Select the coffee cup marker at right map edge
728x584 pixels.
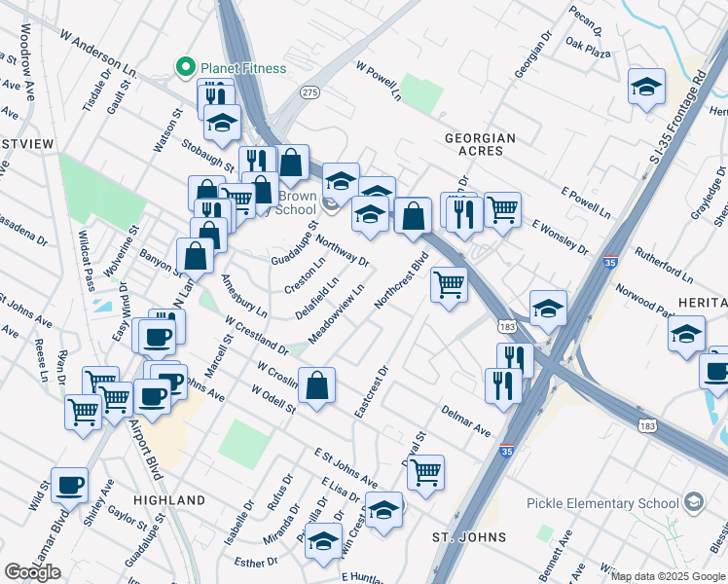point(716,372)
